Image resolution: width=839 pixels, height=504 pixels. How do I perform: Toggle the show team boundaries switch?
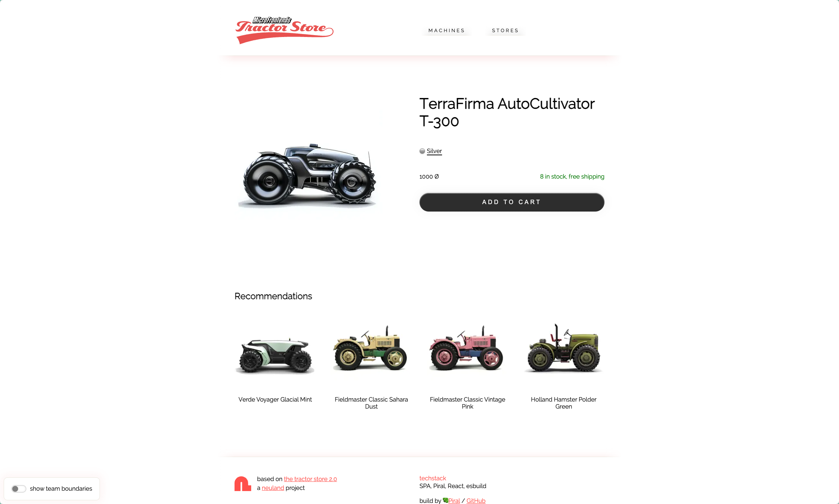coord(17,488)
